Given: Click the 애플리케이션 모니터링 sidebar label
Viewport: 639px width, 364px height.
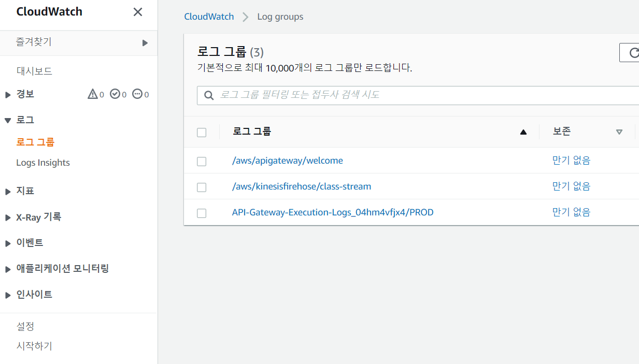Looking at the screenshot, I should [63, 269].
